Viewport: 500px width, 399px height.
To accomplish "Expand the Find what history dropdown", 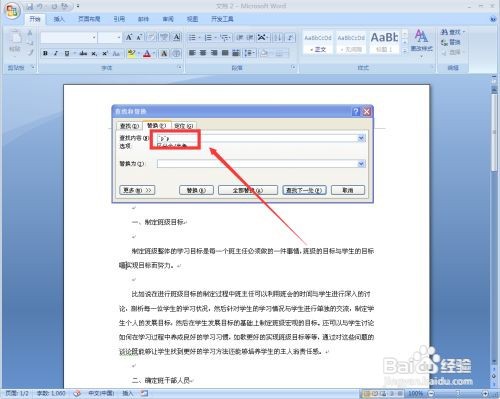I will point(361,138).
